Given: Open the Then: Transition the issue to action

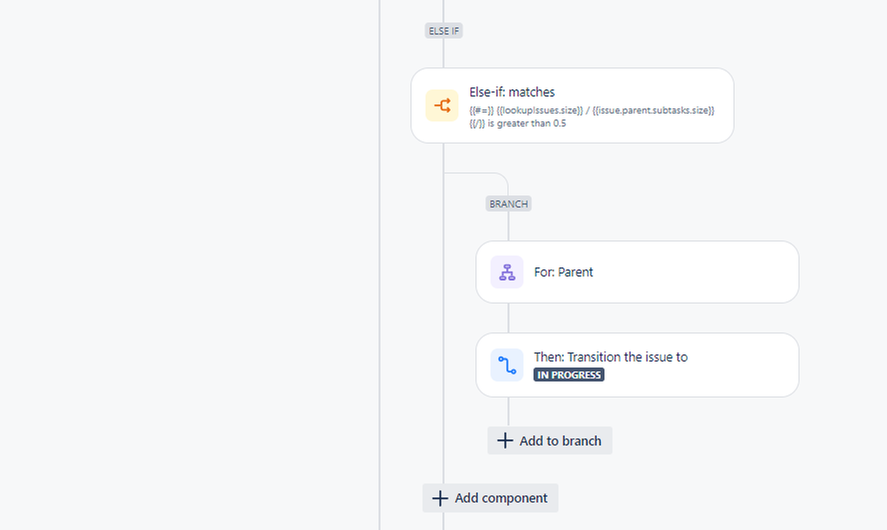Looking at the screenshot, I should point(611,357).
